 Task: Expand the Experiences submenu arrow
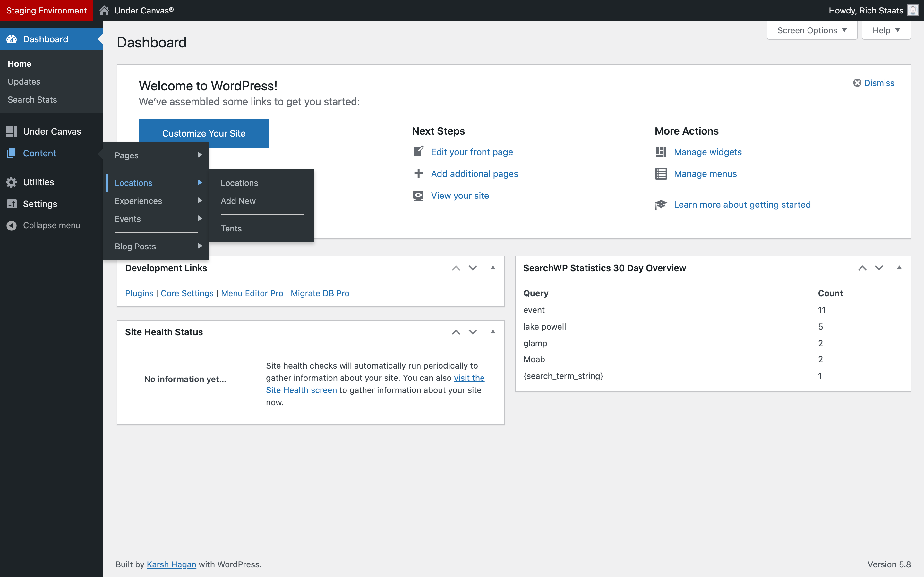[x=200, y=200]
